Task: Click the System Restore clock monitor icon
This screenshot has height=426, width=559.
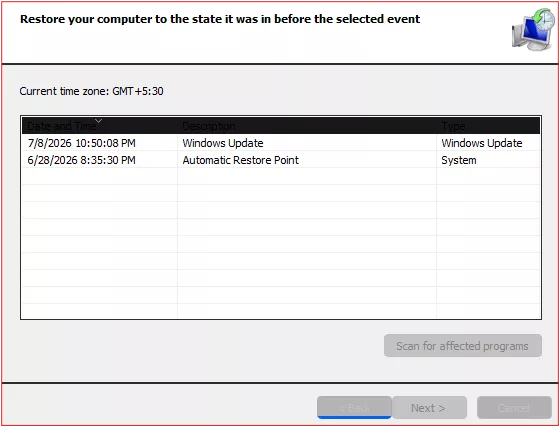Action: (533, 30)
